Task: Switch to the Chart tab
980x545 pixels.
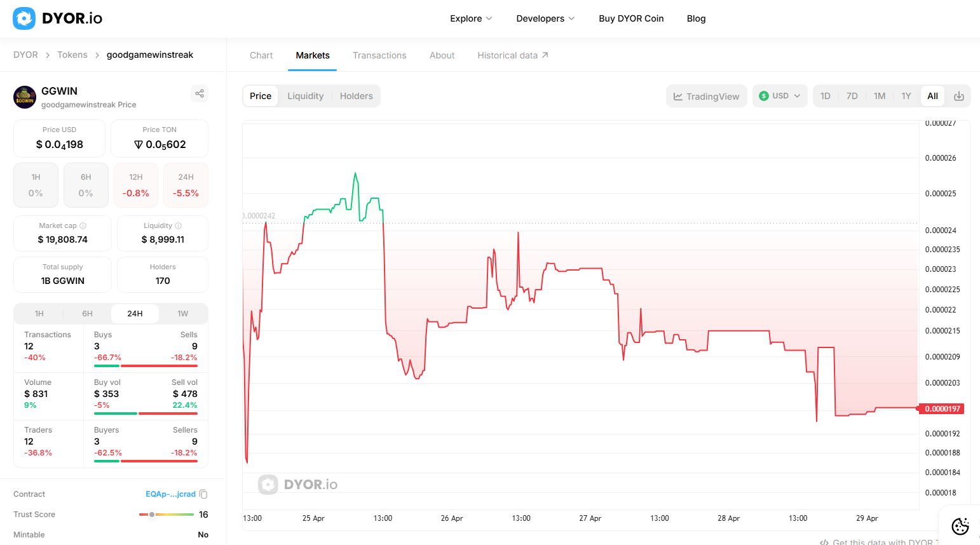Action: (x=261, y=55)
